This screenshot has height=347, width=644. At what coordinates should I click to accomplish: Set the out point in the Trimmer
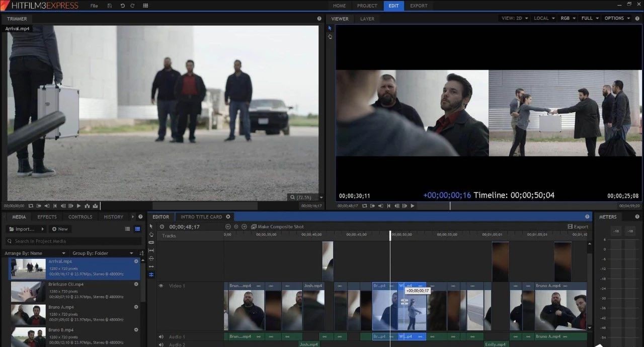(x=47, y=206)
